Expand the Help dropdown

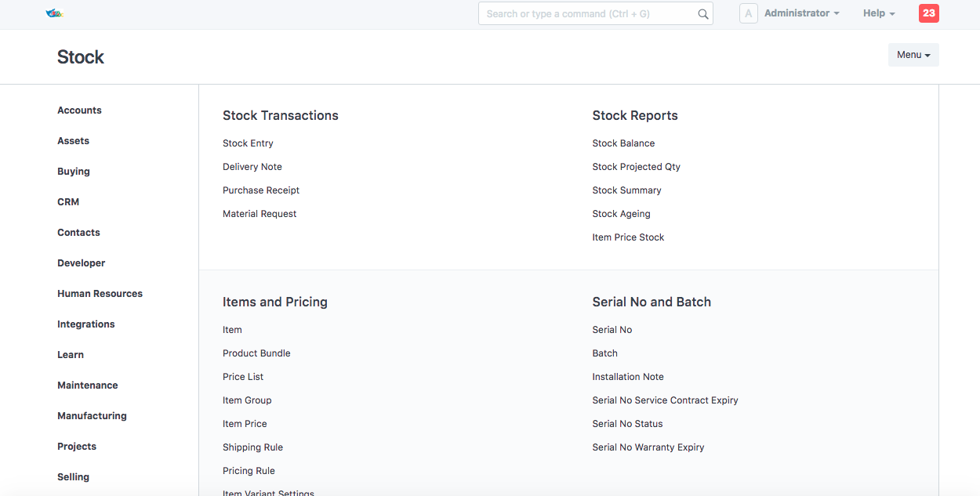tap(879, 13)
